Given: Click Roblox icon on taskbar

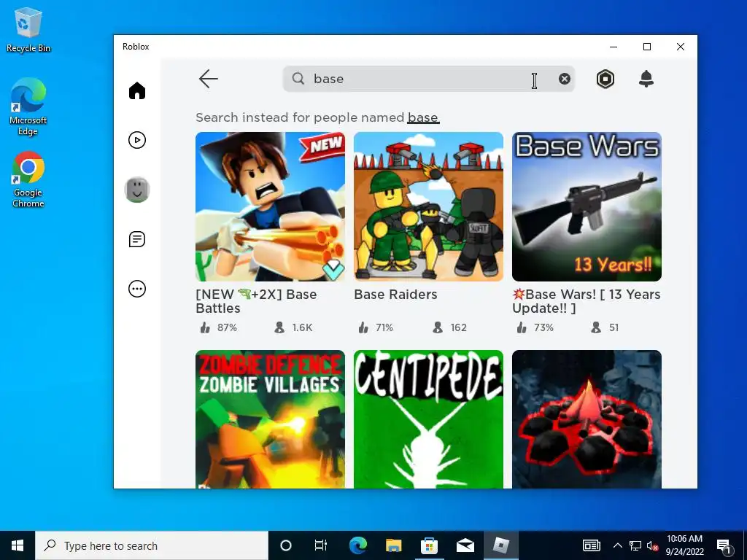Looking at the screenshot, I should pyautogui.click(x=500, y=545).
